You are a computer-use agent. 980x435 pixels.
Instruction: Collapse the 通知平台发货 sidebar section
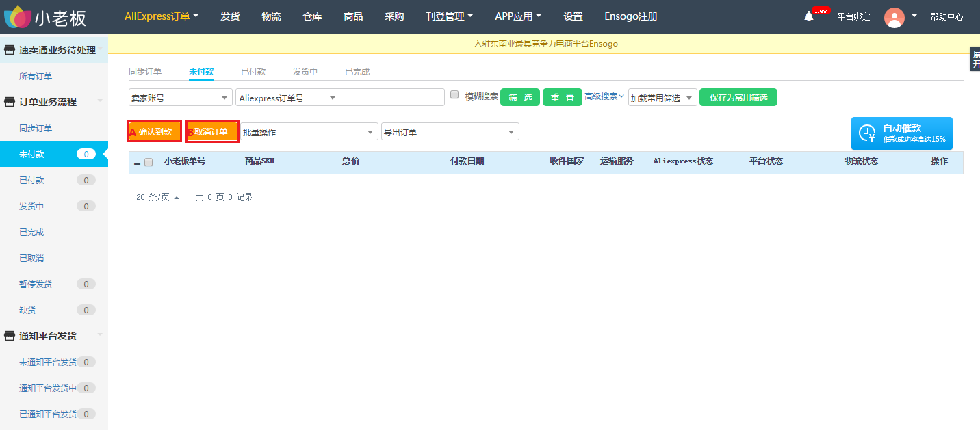pyautogui.click(x=100, y=335)
